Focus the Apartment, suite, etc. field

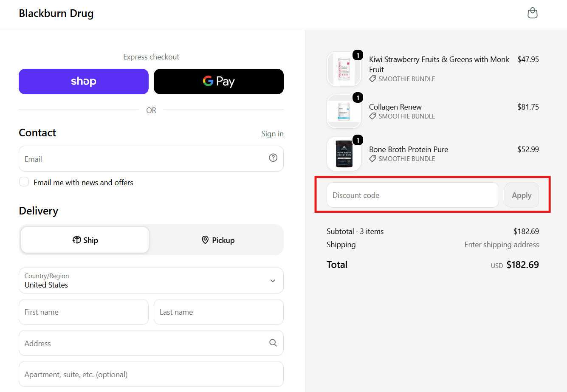point(151,374)
